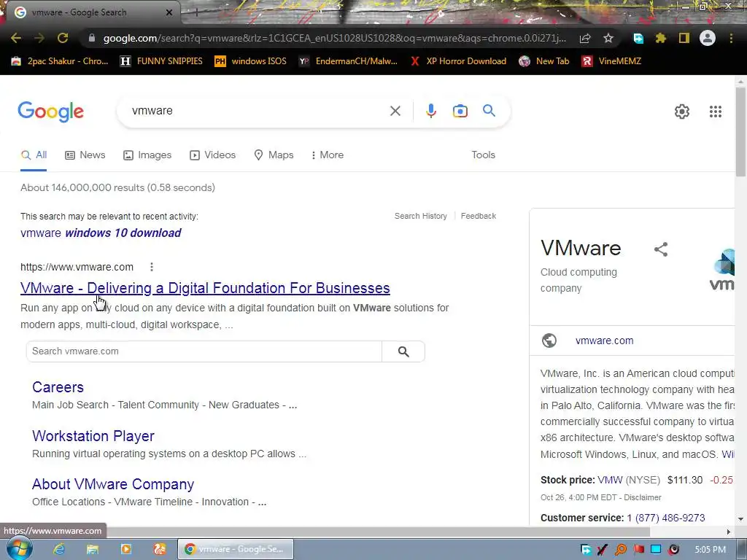Open 2pac Shakur bookmark

(x=60, y=61)
